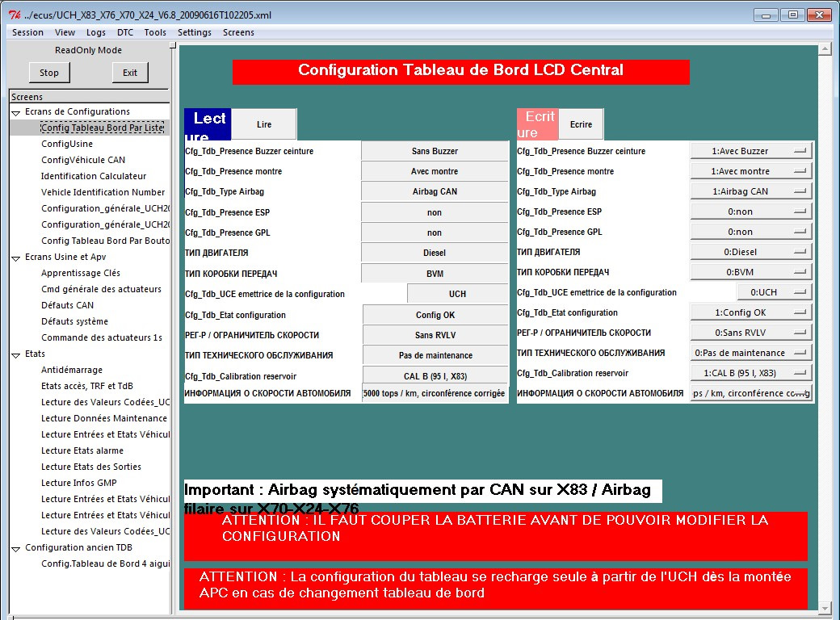Select Défauts CAN tree item
This screenshot has width=840, height=620.
pyautogui.click(x=68, y=305)
